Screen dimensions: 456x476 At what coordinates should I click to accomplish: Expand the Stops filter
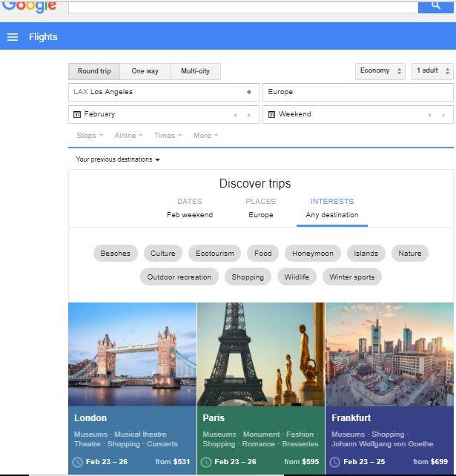(x=90, y=136)
